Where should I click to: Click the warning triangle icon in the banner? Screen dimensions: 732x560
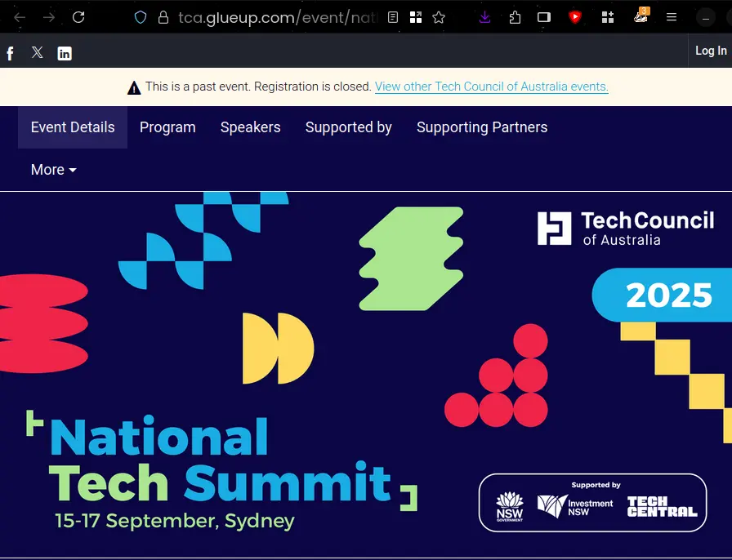(134, 87)
